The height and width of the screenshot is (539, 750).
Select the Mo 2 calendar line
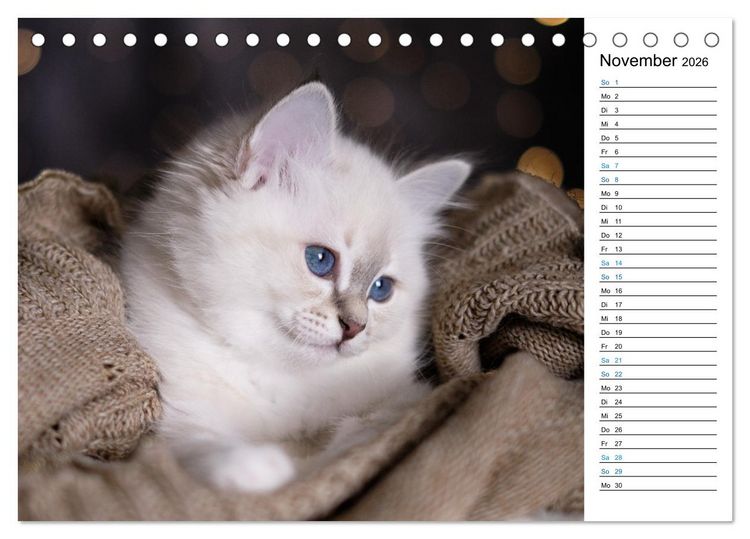coord(658,96)
